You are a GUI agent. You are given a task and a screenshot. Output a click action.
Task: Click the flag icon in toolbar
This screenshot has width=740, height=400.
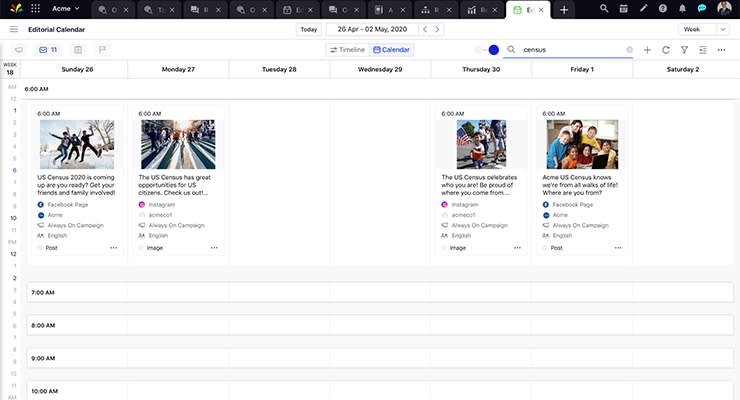click(102, 50)
